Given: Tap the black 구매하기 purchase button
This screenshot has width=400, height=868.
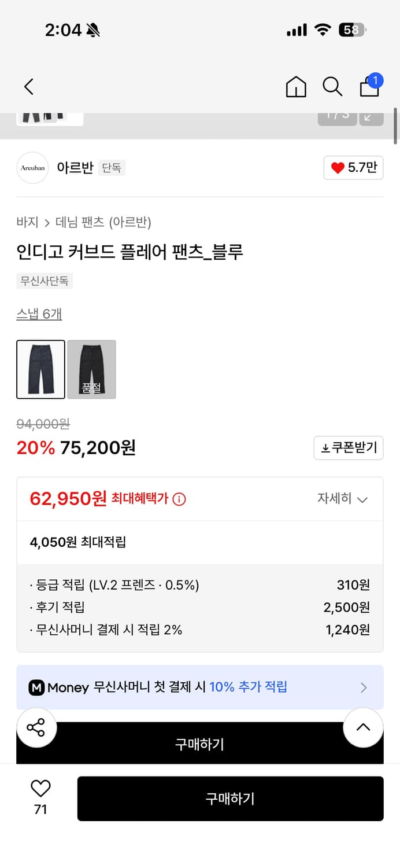Looking at the screenshot, I should pos(230,799).
